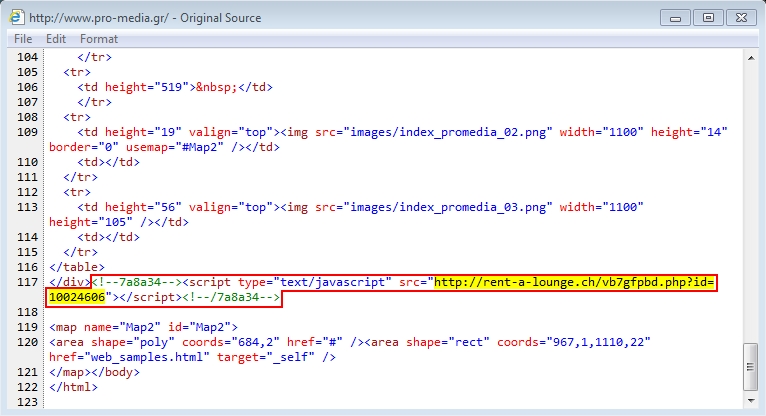The image size is (766, 416).
Task: Click the height="519" attribute text
Action: coord(147,87)
